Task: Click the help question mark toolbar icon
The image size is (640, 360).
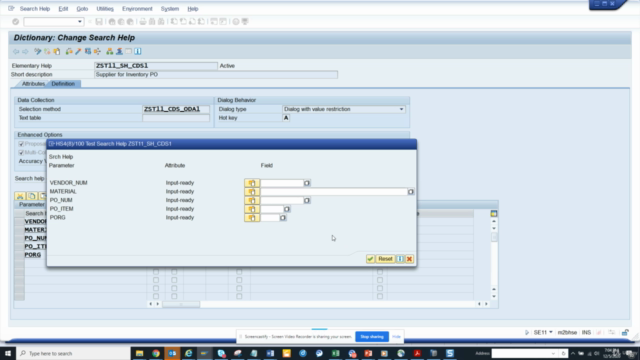Action: point(236,22)
